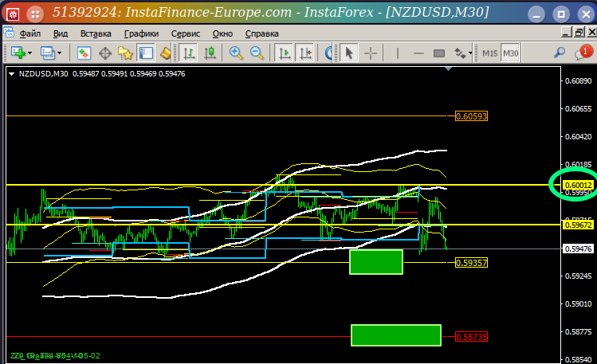The width and height of the screenshot is (597, 364).
Task: Click the New Chart icon
Action: tap(18, 53)
